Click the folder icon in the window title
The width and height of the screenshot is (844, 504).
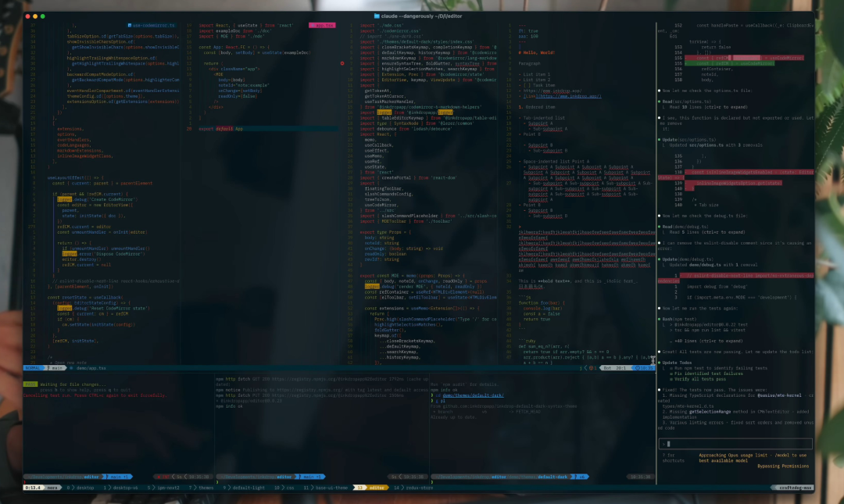377,16
